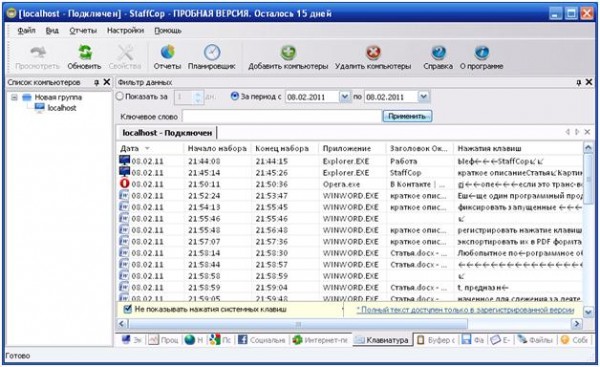This screenshot has height=367, width=600.
Task: Select the Показать за radio button
Action: click(x=120, y=96)
